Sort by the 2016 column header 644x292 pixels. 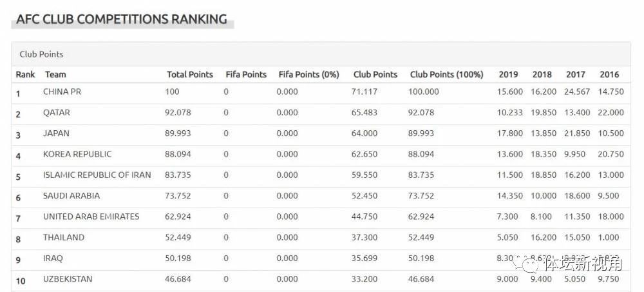pos(609,74)
